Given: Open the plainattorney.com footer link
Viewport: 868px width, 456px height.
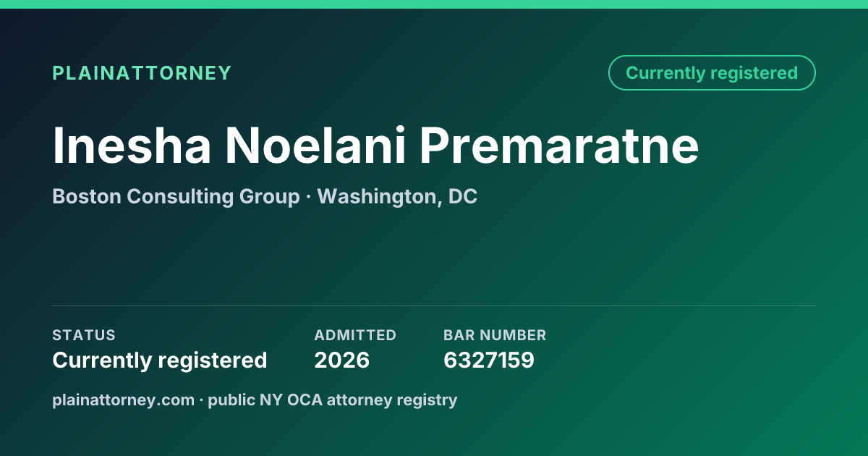Looking at the screenshot, I should [x=123, y=400].
